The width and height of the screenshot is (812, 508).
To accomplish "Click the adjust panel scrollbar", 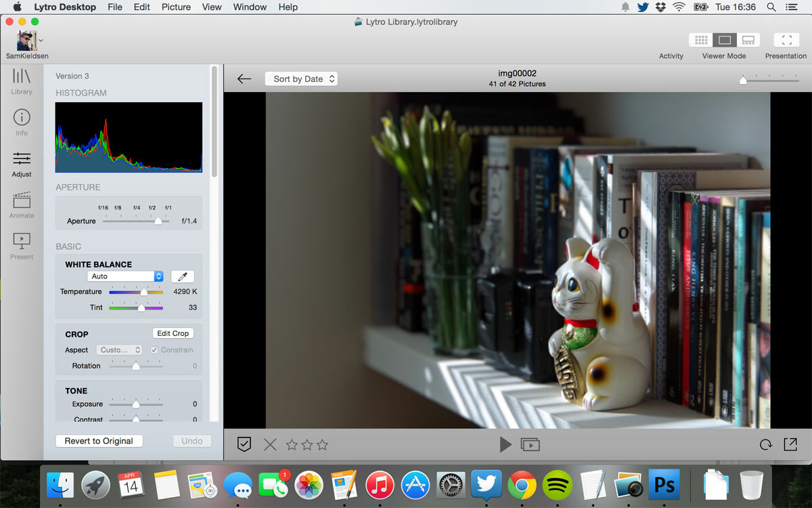I will (x=215, y=122).
